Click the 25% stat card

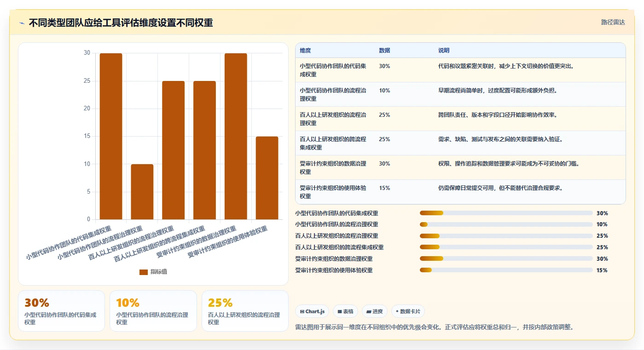point(245,311)
